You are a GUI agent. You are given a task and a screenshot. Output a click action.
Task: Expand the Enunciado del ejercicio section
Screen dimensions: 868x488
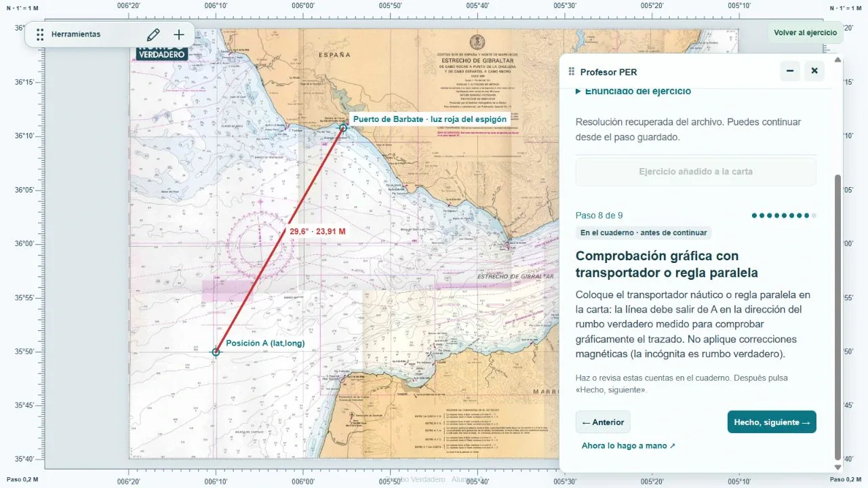pos(633,91)
